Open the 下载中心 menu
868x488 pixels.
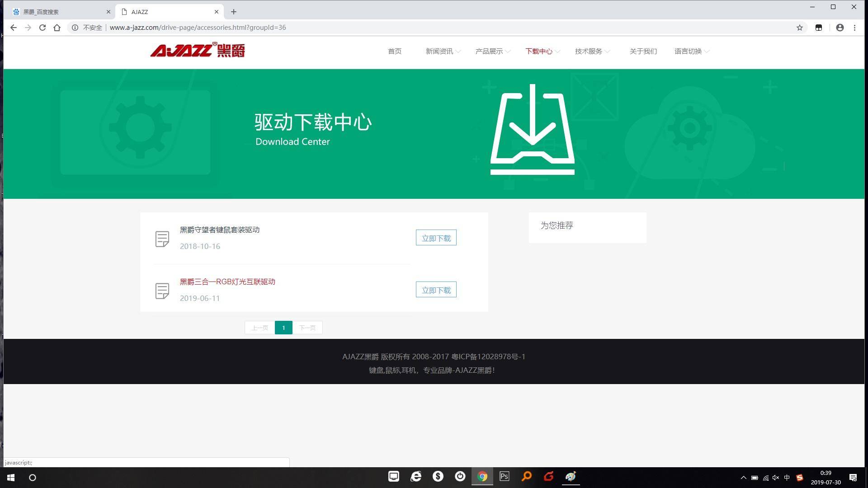538,52
